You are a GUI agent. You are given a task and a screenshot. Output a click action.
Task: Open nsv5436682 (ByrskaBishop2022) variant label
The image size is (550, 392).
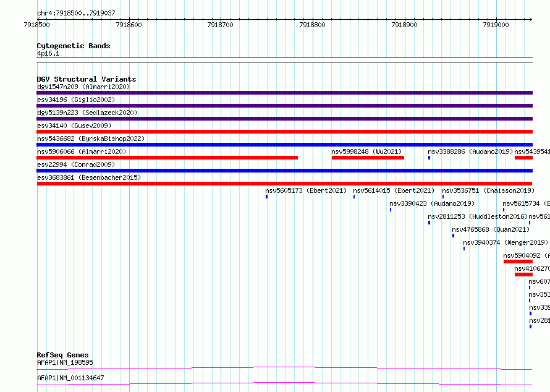tap(91, 138)
